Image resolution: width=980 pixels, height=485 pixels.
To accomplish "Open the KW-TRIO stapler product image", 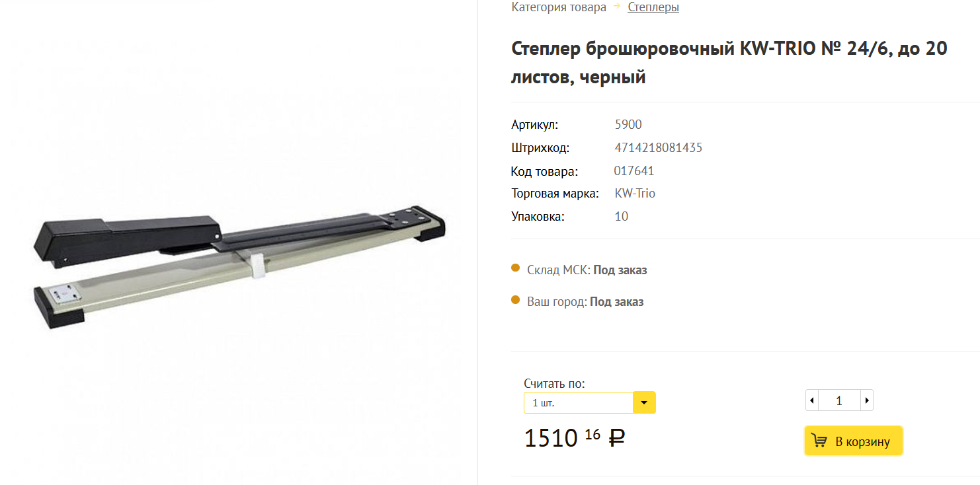I will tap(239, 270).
